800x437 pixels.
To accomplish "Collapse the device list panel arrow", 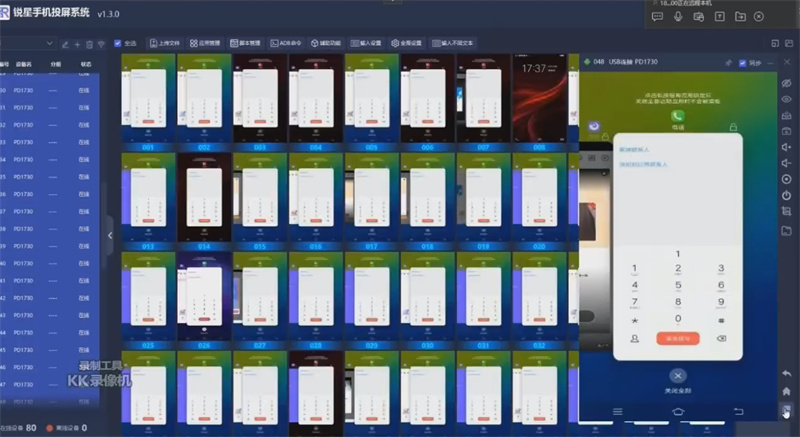I will (x=109, y=235).
